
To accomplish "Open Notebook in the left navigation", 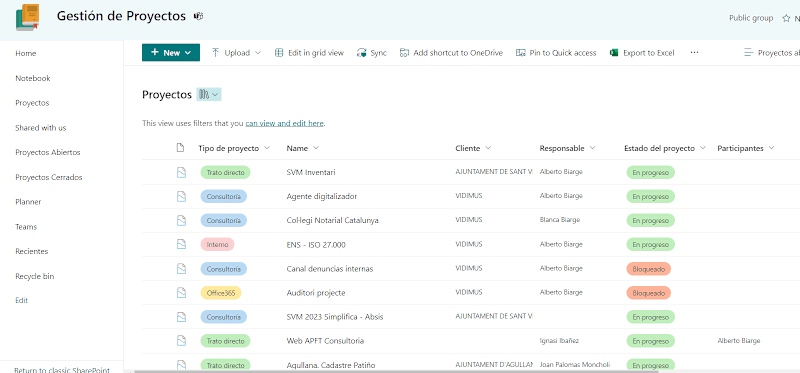I will (x=33, y=78).
